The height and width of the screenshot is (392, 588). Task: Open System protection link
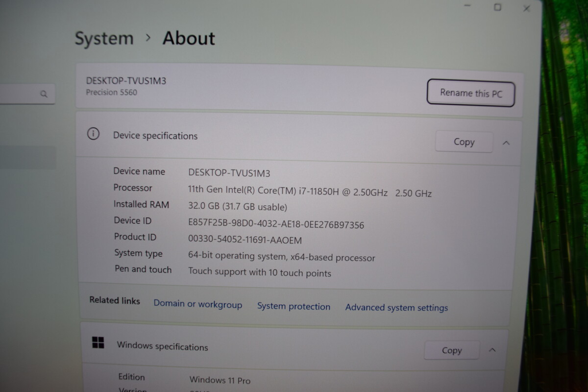(x=294, y=306)
